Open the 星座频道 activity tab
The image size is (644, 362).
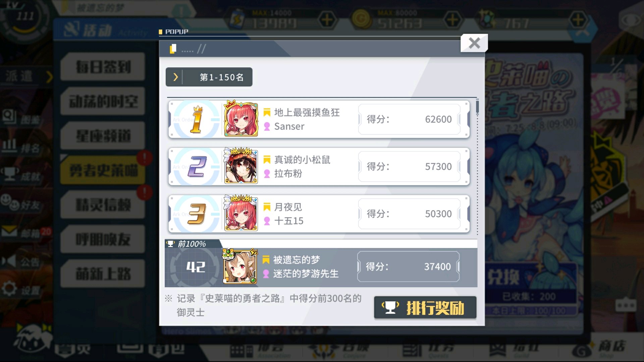(x=103, y=136)
